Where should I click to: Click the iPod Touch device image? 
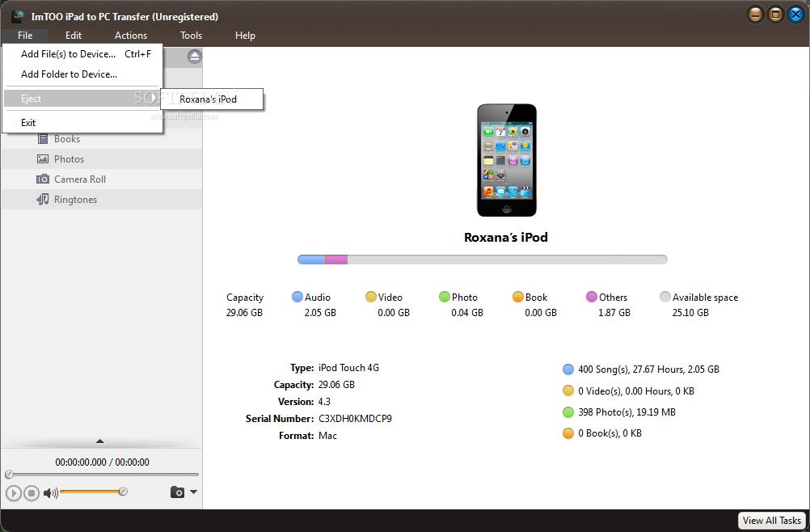click(507, 160)
